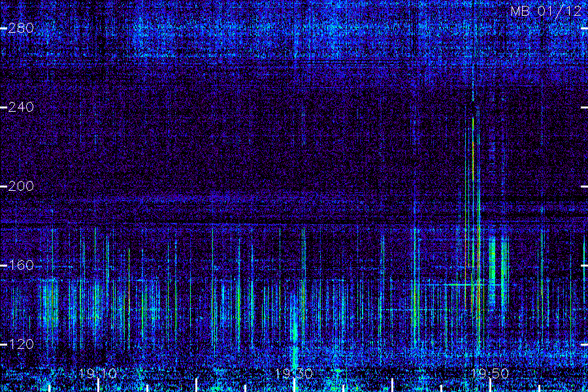
Task: Click the 120 frequency axis label
Action: (21, 344)
